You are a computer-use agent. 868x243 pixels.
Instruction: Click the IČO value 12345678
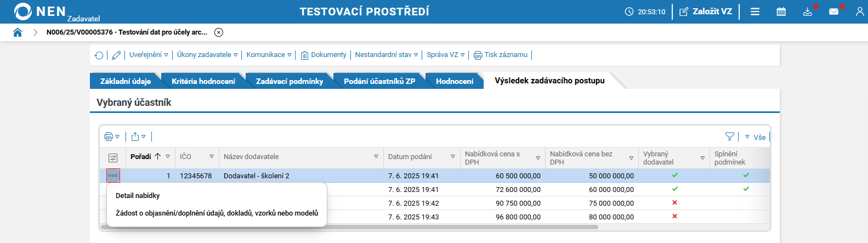coord(196,176)
